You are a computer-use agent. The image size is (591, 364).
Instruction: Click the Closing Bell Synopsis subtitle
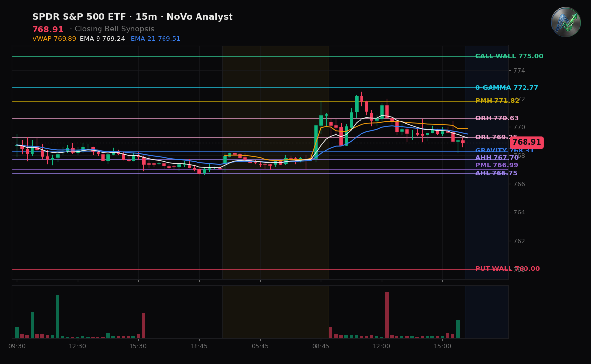coord(115,30)
